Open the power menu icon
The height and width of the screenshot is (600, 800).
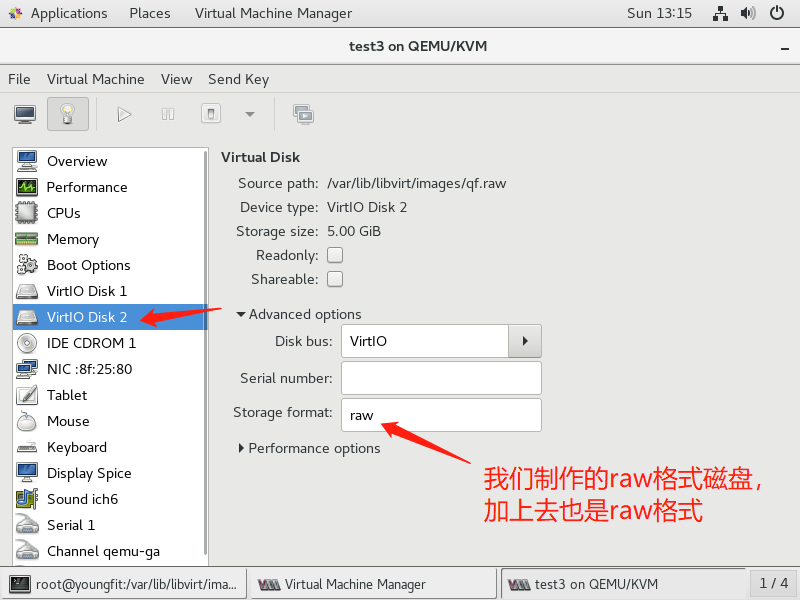pyautogui.click(x=777, y=13)
